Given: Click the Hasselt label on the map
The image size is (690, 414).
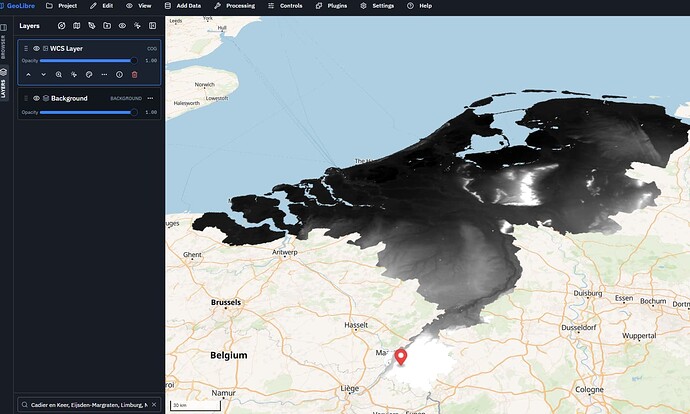Looking at the screenshot, I should (356, 325).
